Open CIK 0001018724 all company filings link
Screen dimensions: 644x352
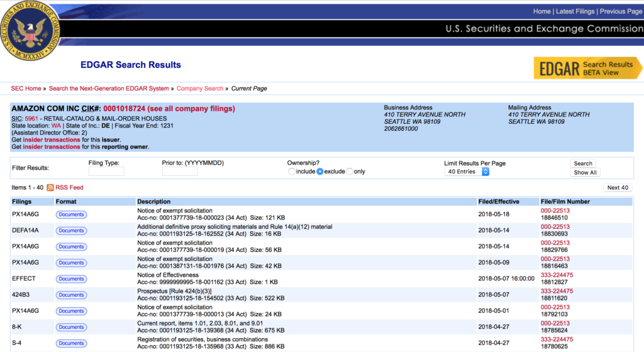coord(169,109)
